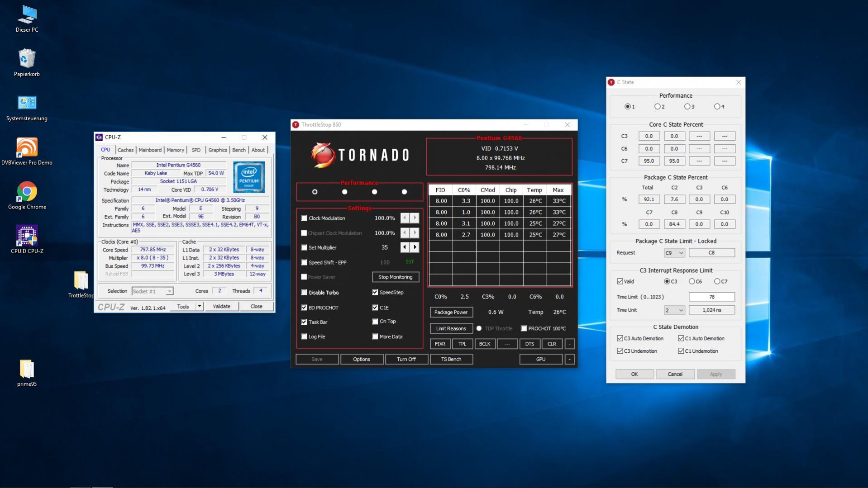
Task: Click the Intel Pentium logo in CPU-Z
Action: [249, 177]
